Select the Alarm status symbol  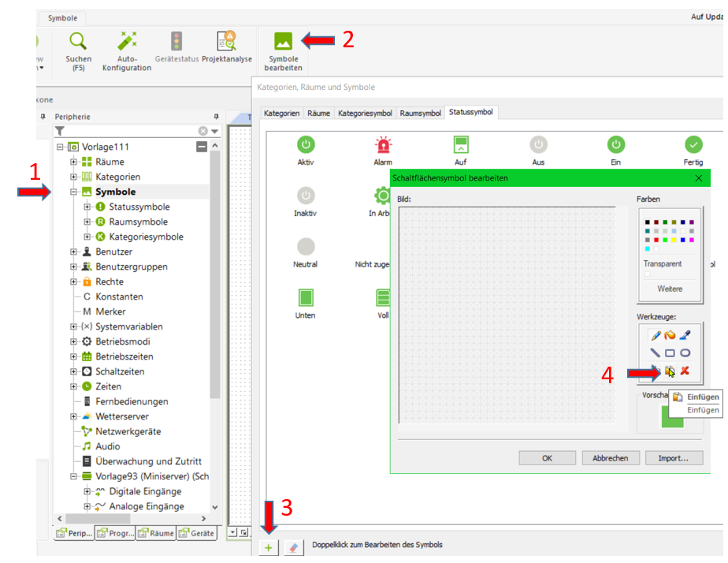coord(383,150)
